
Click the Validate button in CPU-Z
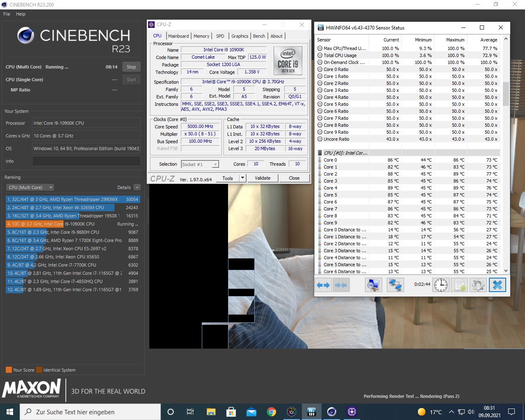point(262,178)
